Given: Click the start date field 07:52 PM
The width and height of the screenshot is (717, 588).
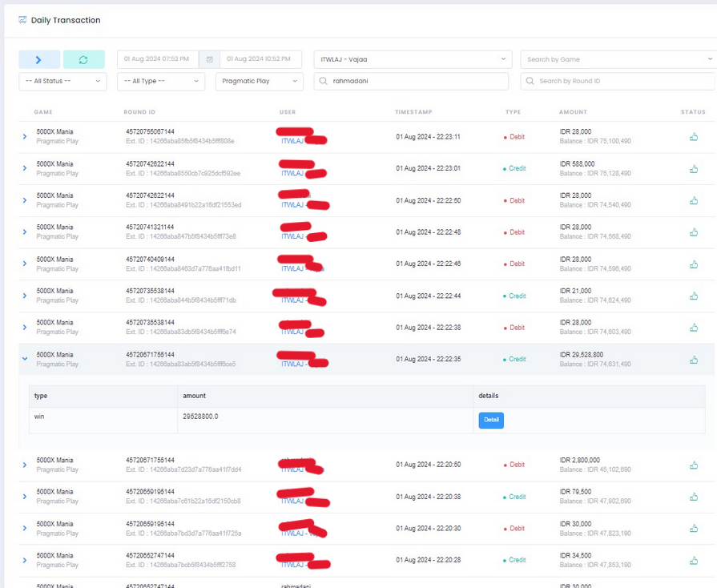Looking at the screenshot, I should pos(157,59).
